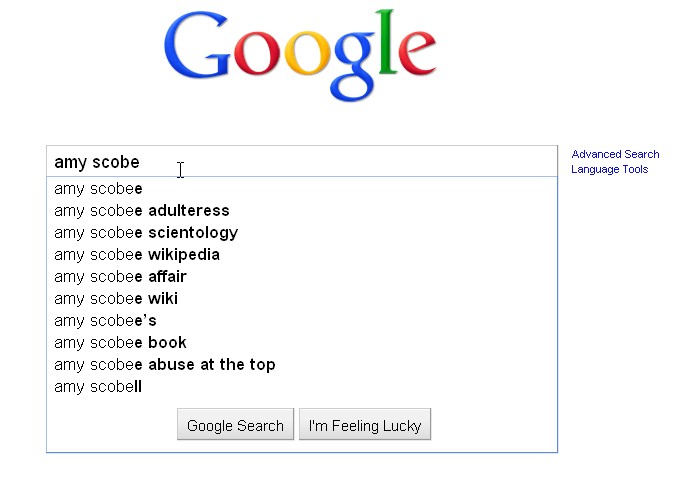Pick the 'amy scobee scientology' suggestion
The height and width of the screenshot is (499, 674).
[x=146, y=232]
